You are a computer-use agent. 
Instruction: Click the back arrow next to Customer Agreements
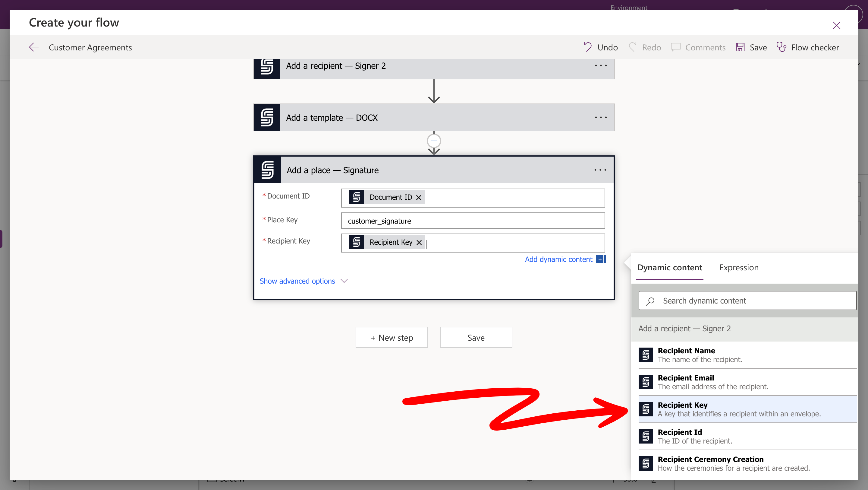point(34,47)
